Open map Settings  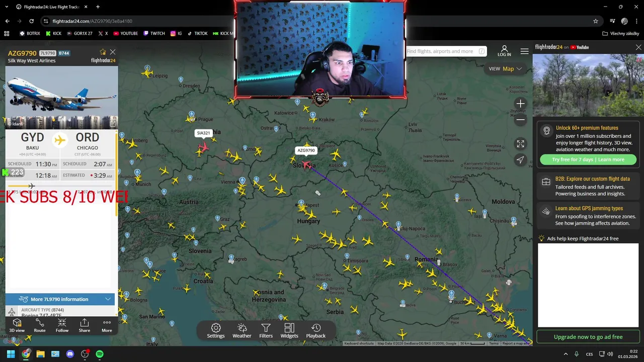click(x=216, y=331)
